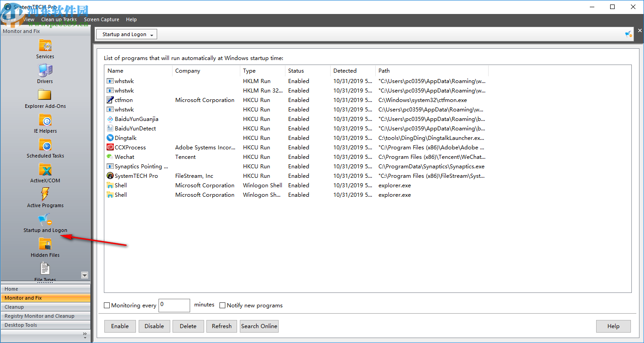644x343 pixels.
Task: Open the Clean up Tracks menu
Action: click(x=59, y=19)
